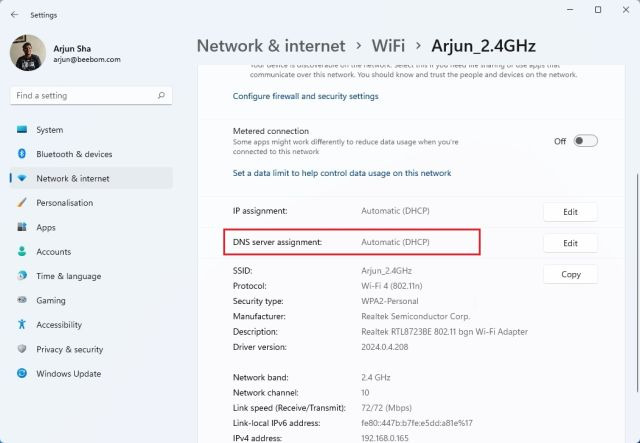Click the Bluetooth icon in sidebar
This screenshot has height=443, width=640.
click(22, 154)
